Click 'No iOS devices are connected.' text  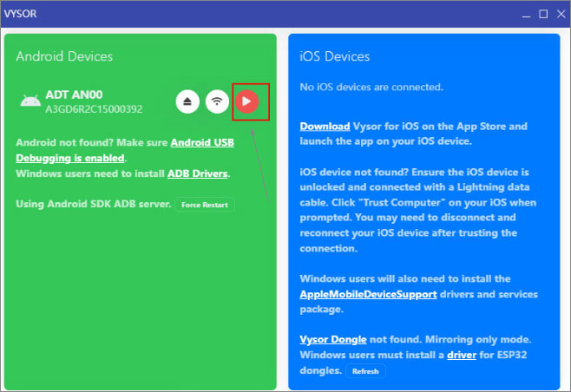click(x=371, y=87)
